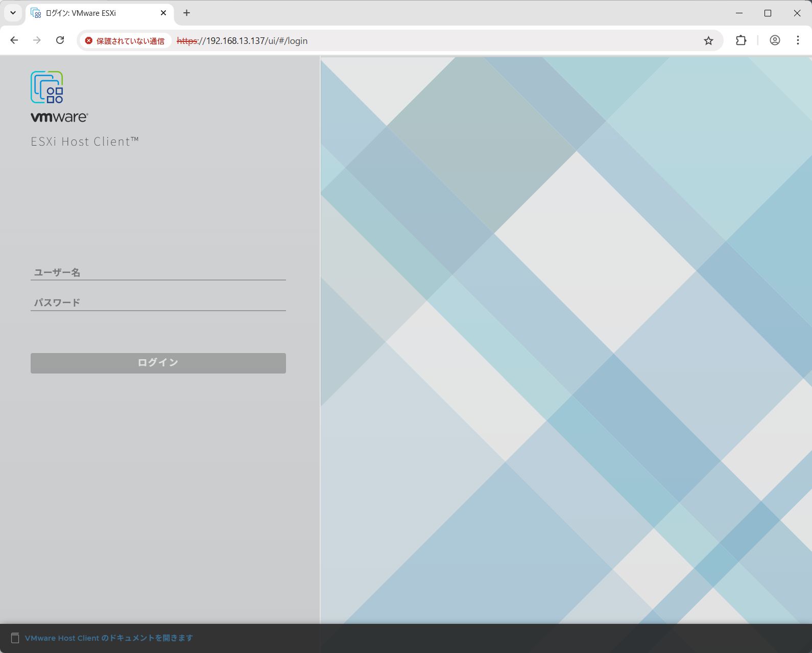This screenshot has width=812, height=653.
Task: Close the browser window
Action: click(x=797, y=13)
